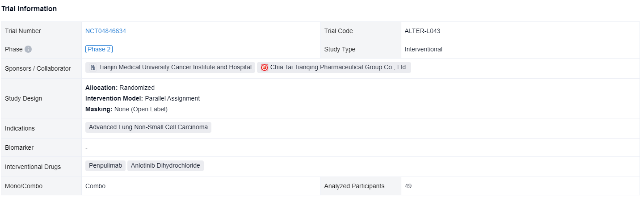Click the Advanced Lung Non-Small Cell Carcinoma tag

click(x=148, y=127)
